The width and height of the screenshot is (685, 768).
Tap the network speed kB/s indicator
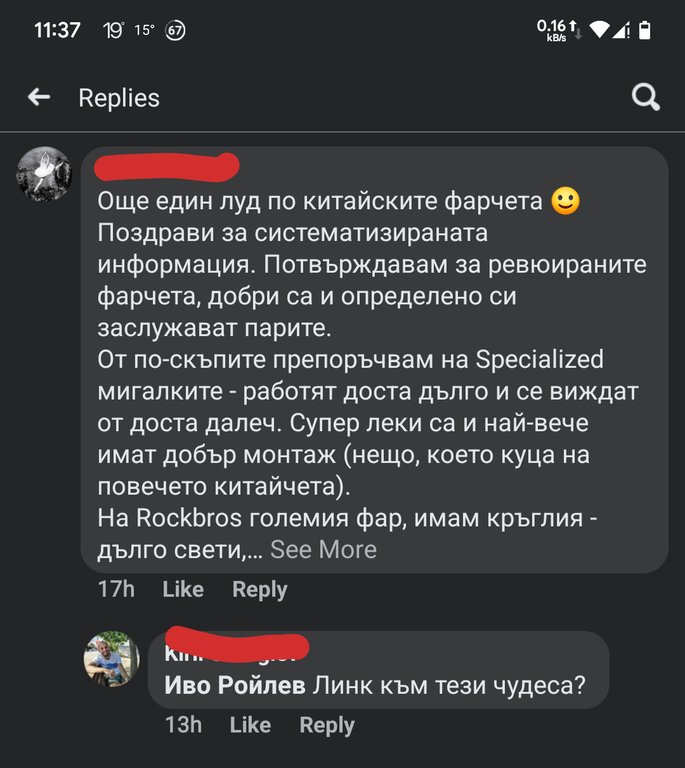coord(553,30)
